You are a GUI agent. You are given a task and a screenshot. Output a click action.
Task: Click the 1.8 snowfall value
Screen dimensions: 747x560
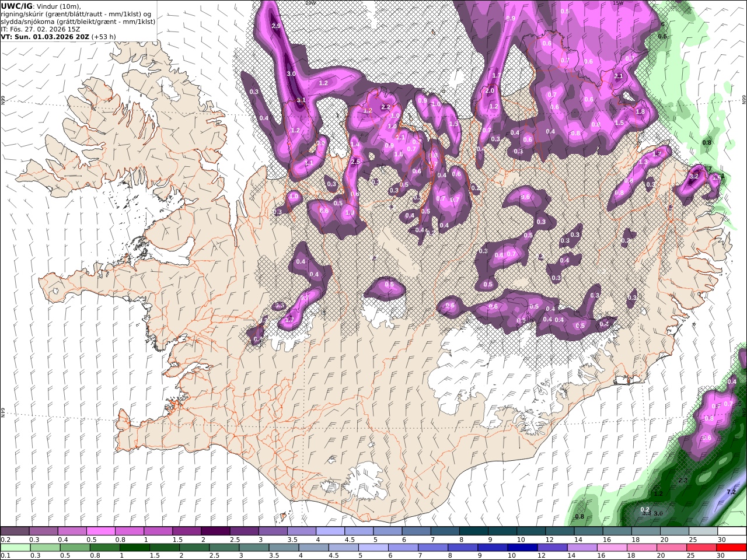pyautogui.click(x=640, y=112)
